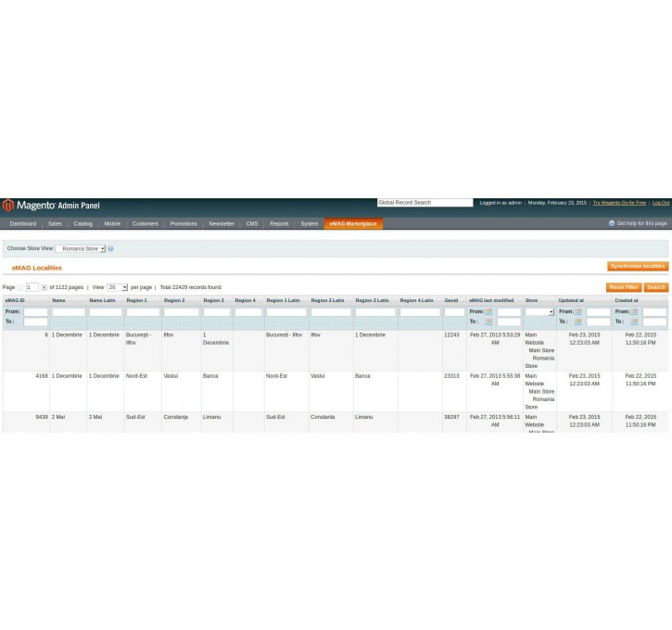Open eMAG last modified To calendar icon
The height and width of the screenshot is (630, 672).
[x=489, y=321]
